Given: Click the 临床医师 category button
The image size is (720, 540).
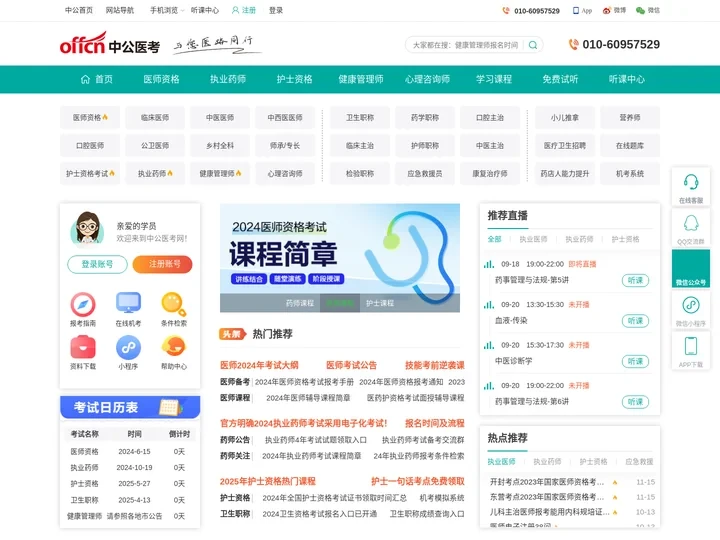Looking at the screenshot, I should click(x=155, y=118).
